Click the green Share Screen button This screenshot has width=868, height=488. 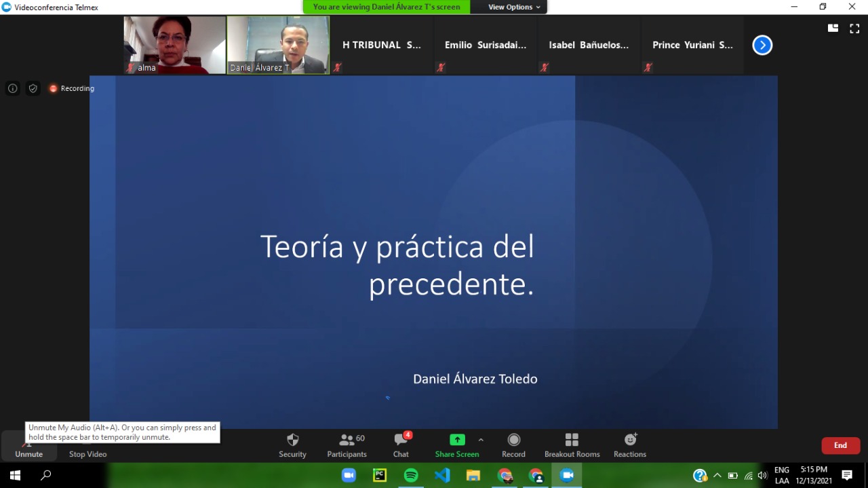[x=457, y=446]
